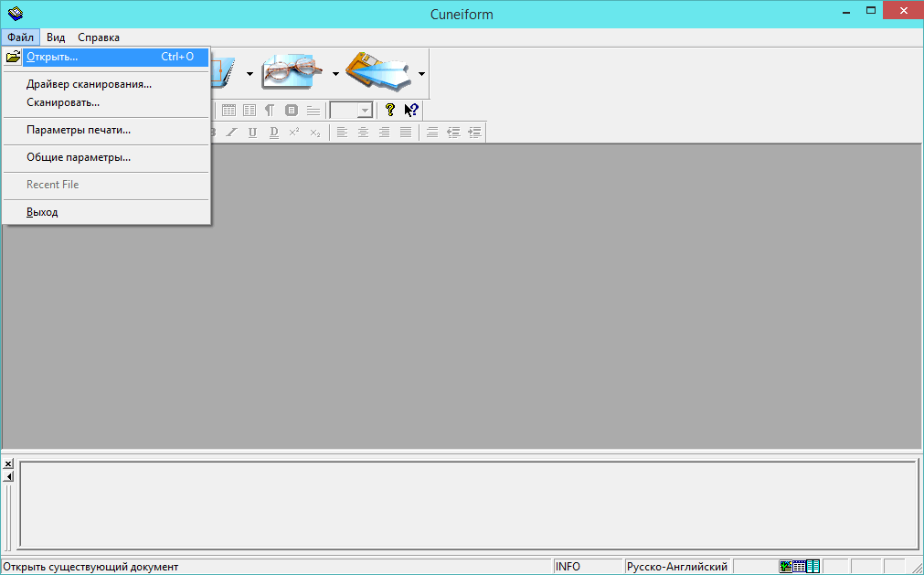The image size is (924, 575).
Task: Click the paragraph mark pilcrow icon
Action: click(270, 111)
